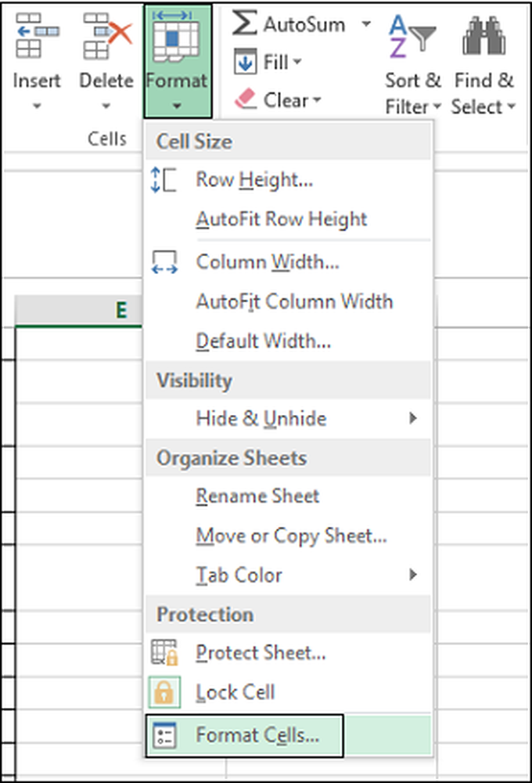
Task: Choose Move or Copy Sheet
Action: click(x=291, y=536)
